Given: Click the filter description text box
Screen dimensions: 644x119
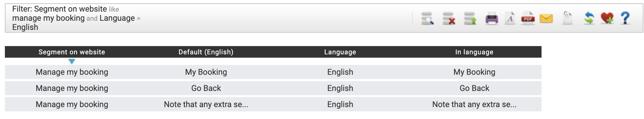Looking at the screenshot, I should pyautogui.click(x=76, y=18).
